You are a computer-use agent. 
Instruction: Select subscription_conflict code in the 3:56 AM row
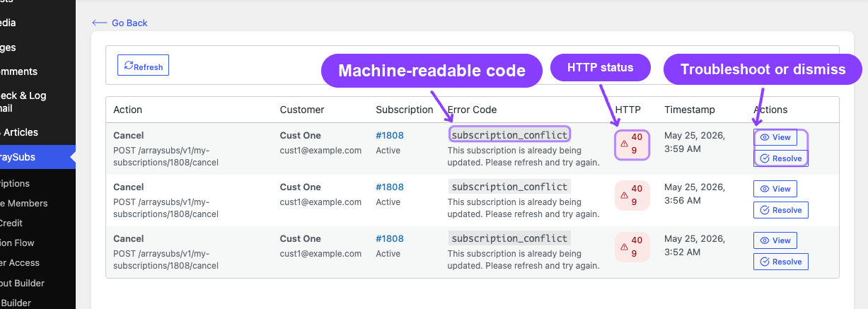click(509, 187)
